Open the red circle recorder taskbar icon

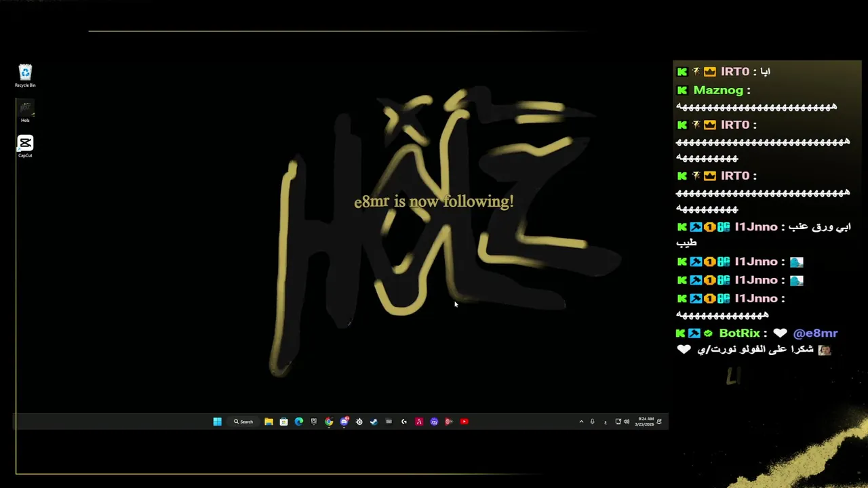(449, 422)
